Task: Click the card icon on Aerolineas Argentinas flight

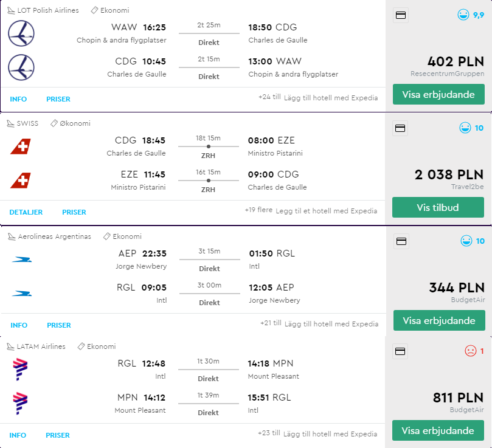Action: coord(401,241)
